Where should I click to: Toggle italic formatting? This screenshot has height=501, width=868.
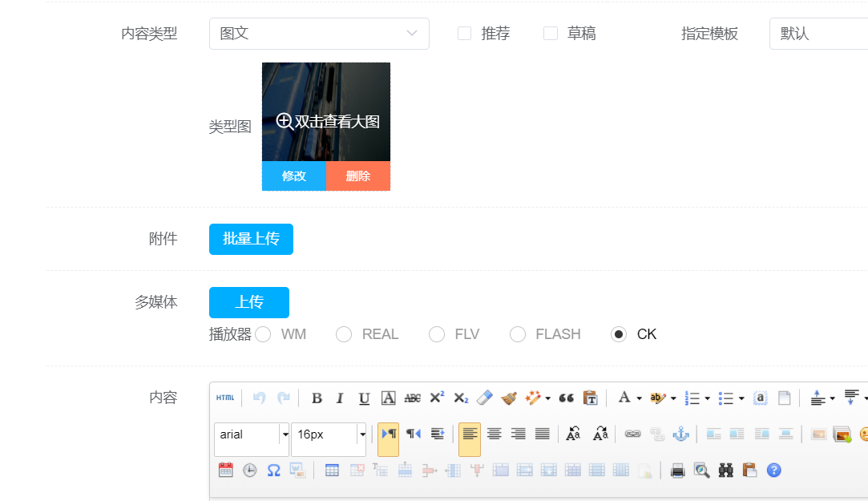click(340, 398)
